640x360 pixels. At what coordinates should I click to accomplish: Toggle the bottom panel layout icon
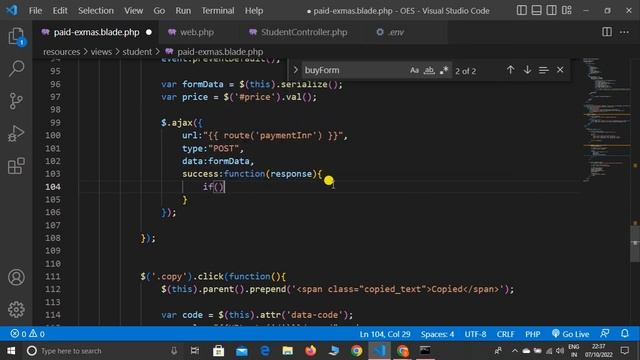point(536,10)
